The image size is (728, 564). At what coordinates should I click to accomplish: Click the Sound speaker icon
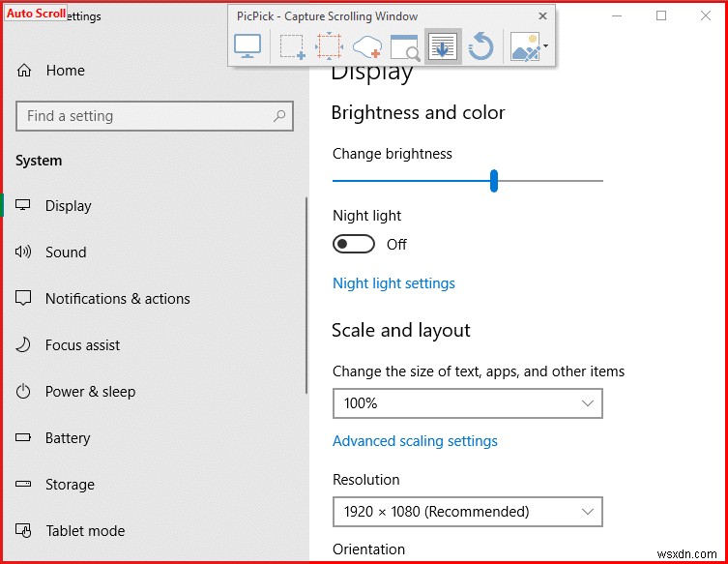pyautogui.click(x=23, y=252)
